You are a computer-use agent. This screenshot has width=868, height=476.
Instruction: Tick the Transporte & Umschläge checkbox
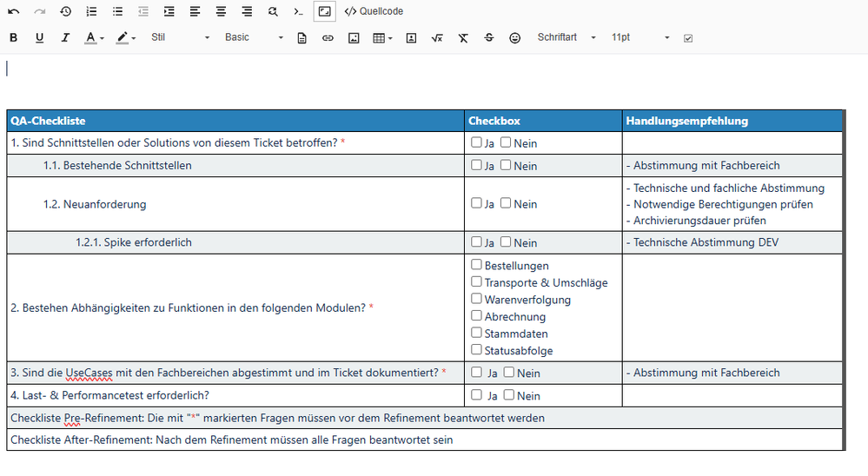(476, 281)
